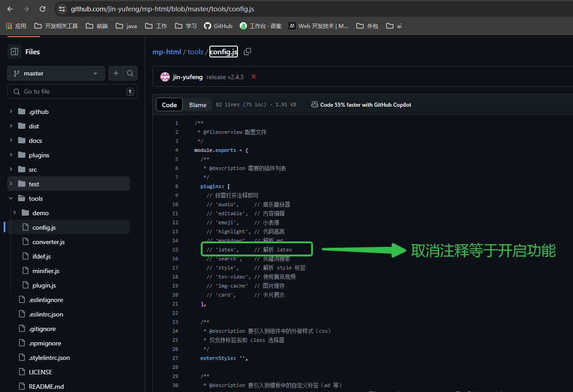Go back with browser back arrow
The width and height of the screenshot is (573, 392).
[10, 9]
